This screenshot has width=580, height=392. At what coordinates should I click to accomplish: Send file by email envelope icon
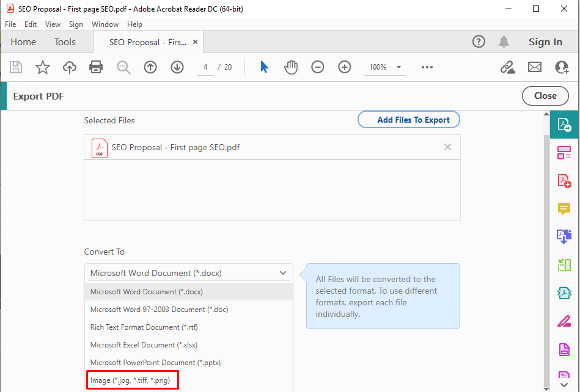tap(535, 67)
